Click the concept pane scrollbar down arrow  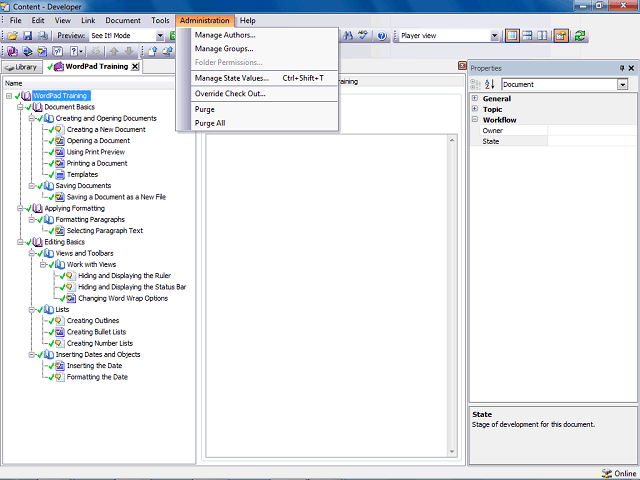452,451
